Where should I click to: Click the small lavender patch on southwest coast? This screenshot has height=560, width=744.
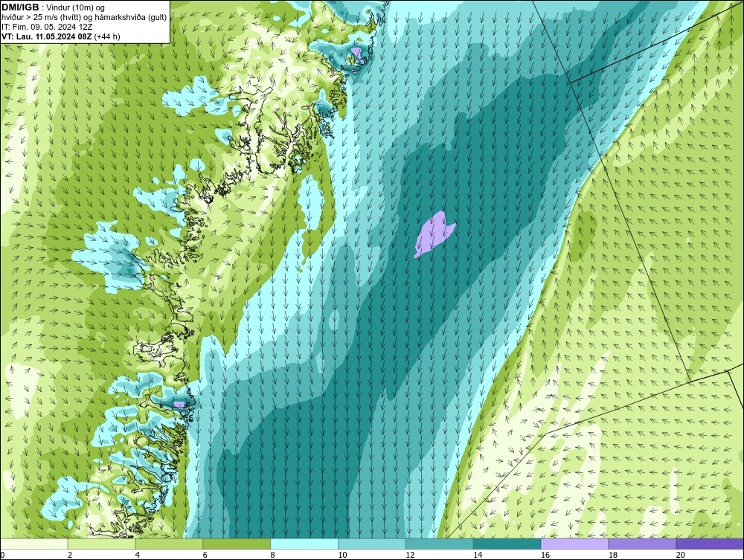[x=179, y=404]
